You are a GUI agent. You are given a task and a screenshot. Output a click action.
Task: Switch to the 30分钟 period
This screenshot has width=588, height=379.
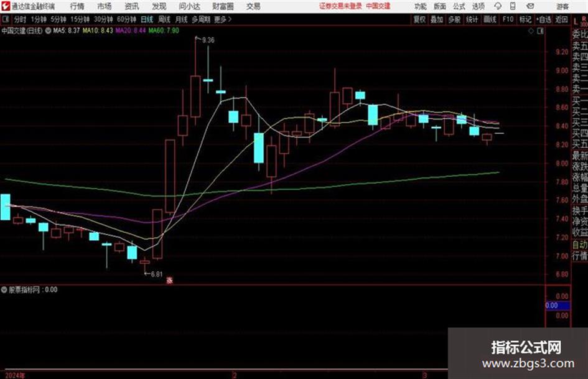click(103, 19)
